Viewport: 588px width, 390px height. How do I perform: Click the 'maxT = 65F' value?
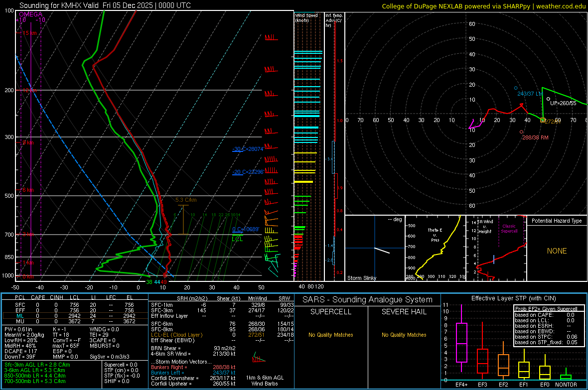tap(66, 346)
